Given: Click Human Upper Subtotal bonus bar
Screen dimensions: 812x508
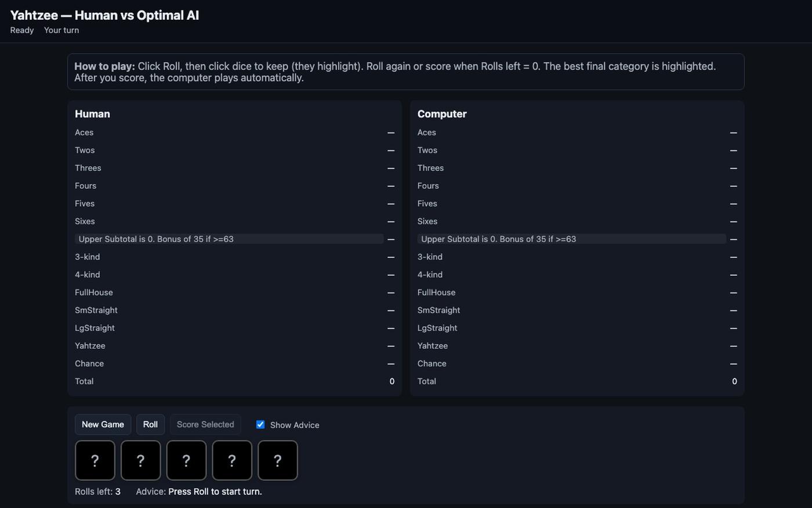Looking at the screenshot, I should tap(229, 239).
